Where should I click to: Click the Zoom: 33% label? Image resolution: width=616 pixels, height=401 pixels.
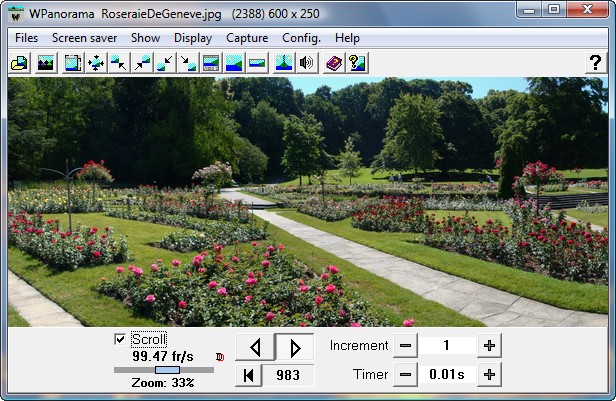pos(163,383)
